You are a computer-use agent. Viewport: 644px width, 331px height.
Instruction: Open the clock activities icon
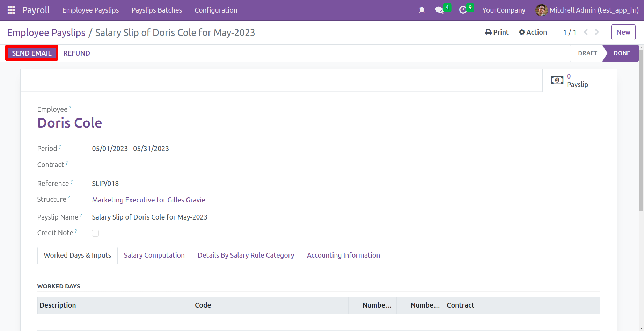[x=463, y=10]
